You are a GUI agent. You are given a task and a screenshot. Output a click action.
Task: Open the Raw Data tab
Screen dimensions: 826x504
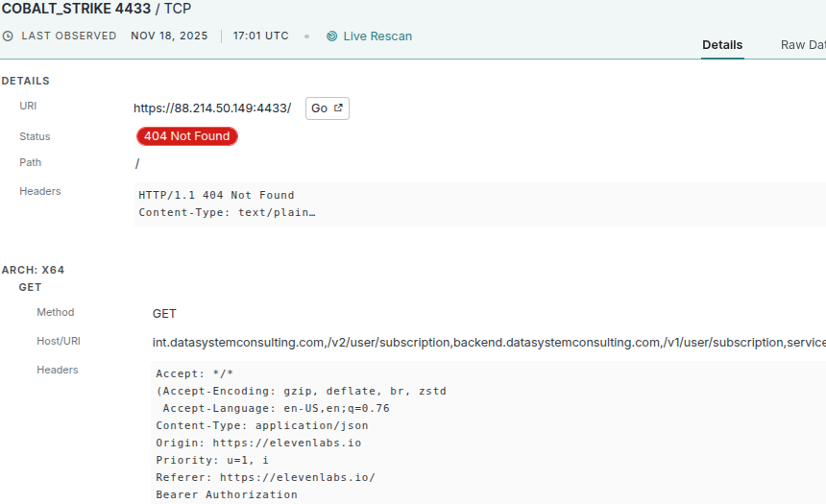(x=803, y=45)
